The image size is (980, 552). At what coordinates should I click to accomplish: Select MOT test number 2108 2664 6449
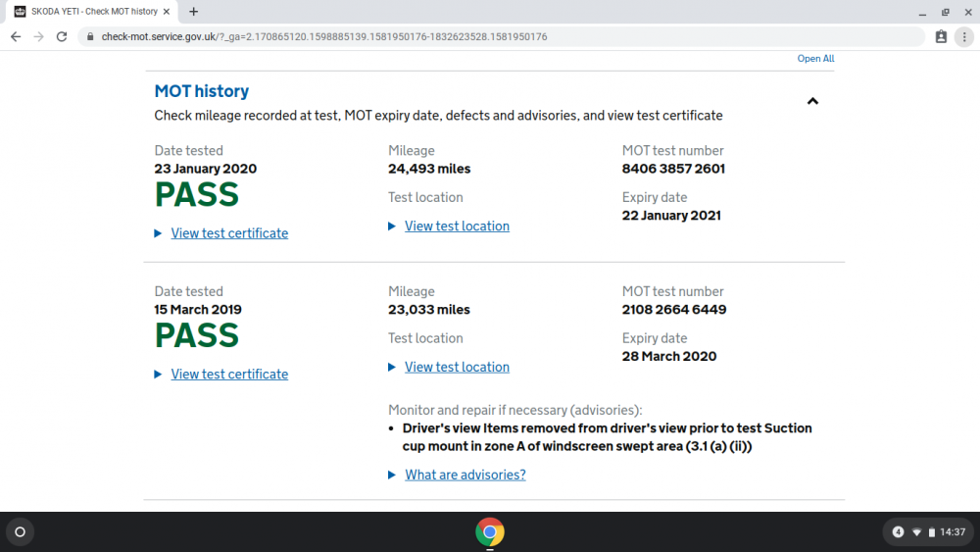pos(674,310)
